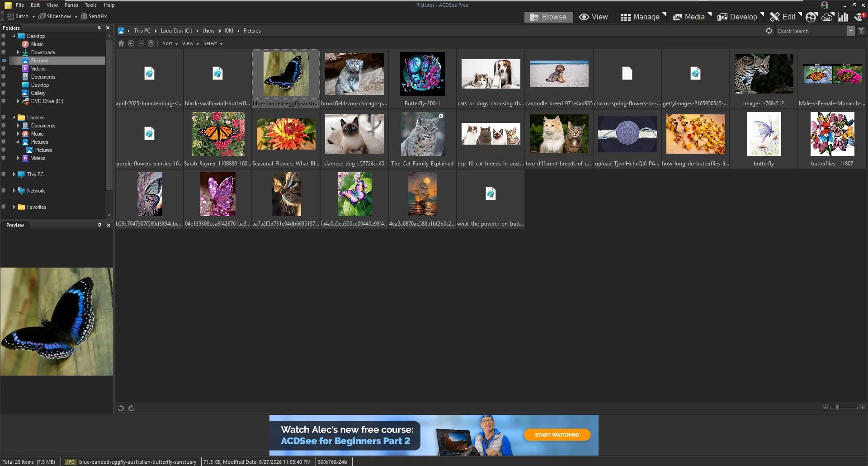868x466 pixels.
Task: Rotate the image right (clockwise)
Action: (132, 408)
